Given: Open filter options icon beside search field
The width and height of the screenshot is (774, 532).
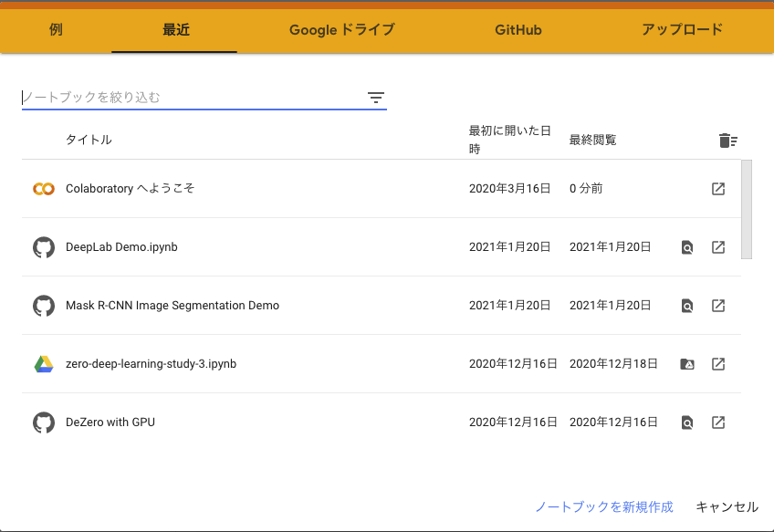Looking at the screenshot, I should click(x=376, y=98).
